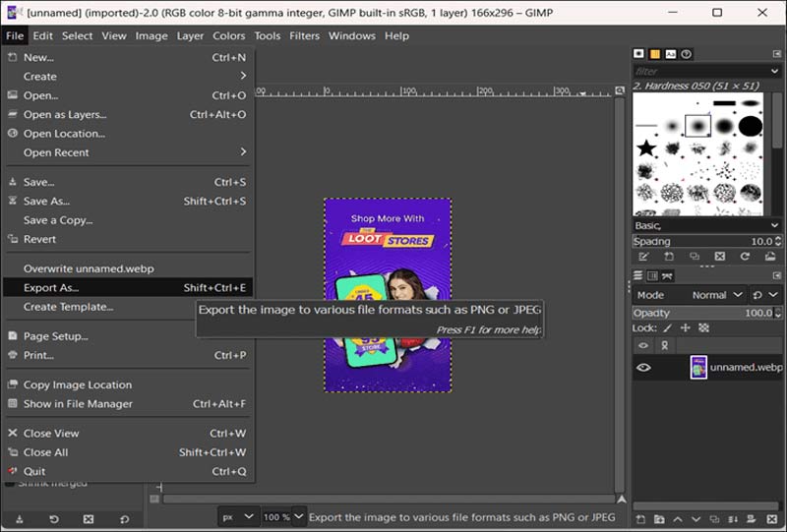Duplicate the layer icon
Viewport: 787px width, 532px height.
[x=714, y=519]
